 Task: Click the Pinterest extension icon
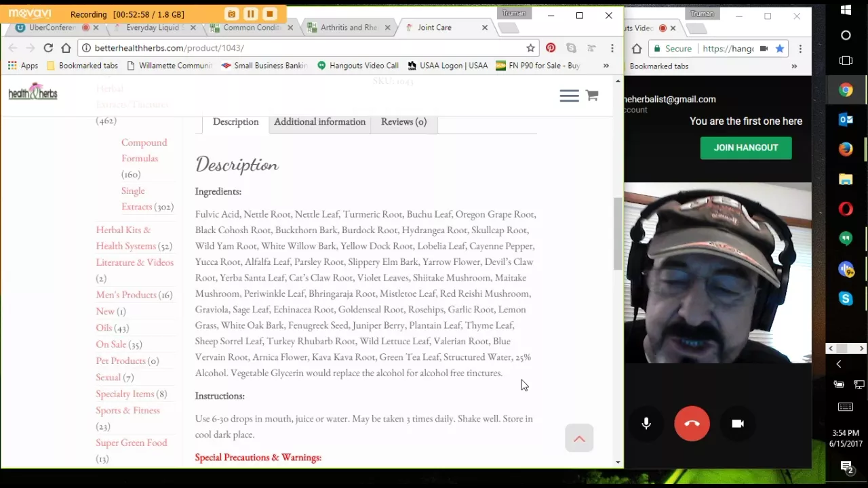click(551, 48)
